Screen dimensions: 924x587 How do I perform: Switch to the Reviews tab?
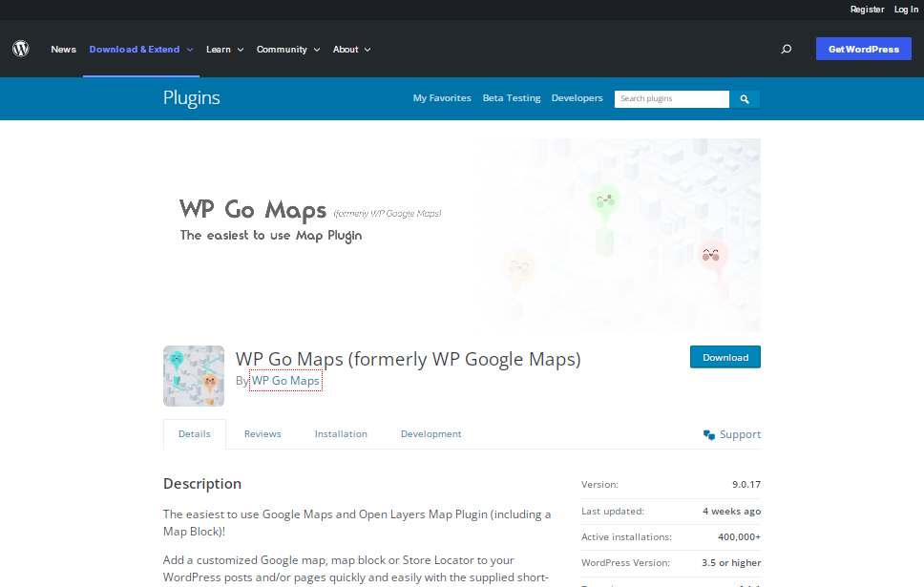coord(262,434)
